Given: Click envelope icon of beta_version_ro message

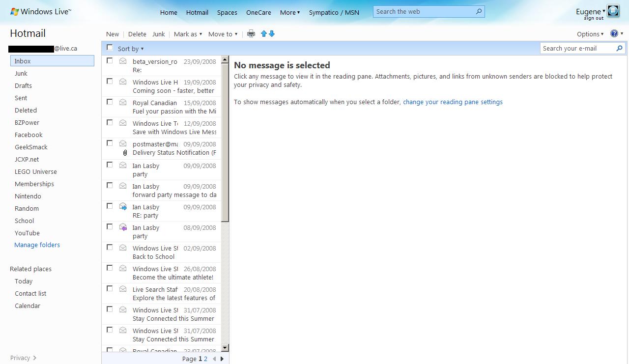Looking at the screenshot, I should [x=123, y=61].
